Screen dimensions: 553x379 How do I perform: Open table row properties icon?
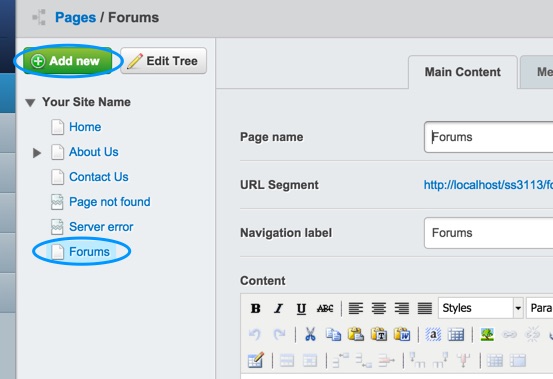click(287, 361)
